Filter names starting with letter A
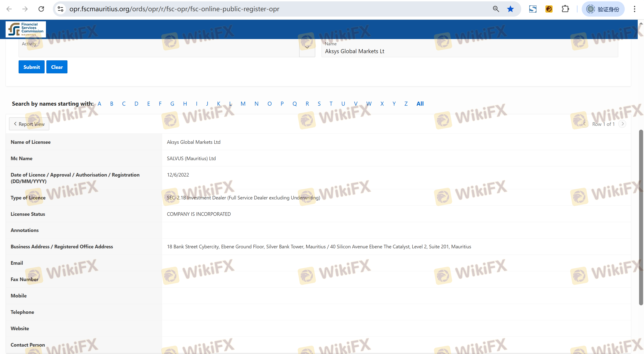This screenshot has height=354, width=644. point(99,104)
